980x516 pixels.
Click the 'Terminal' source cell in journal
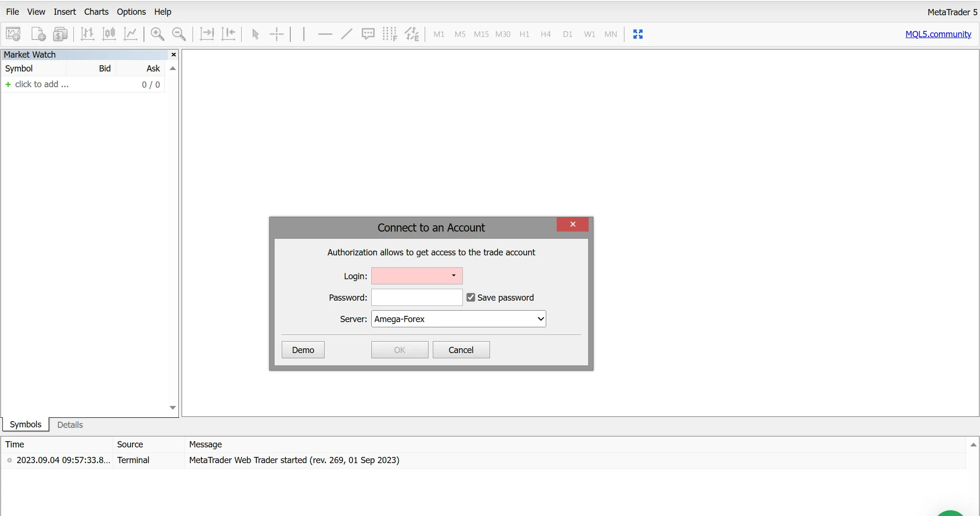(133, 460)
